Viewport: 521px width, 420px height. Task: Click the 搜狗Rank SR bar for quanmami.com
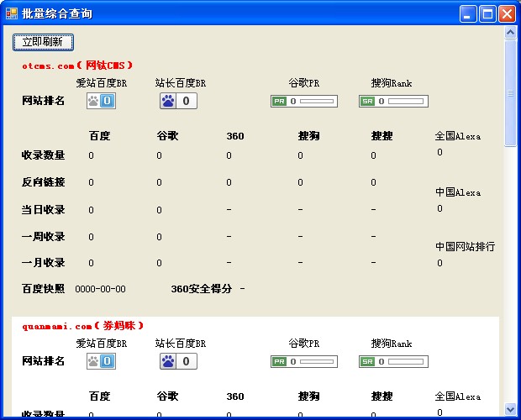tap(393, 361)
